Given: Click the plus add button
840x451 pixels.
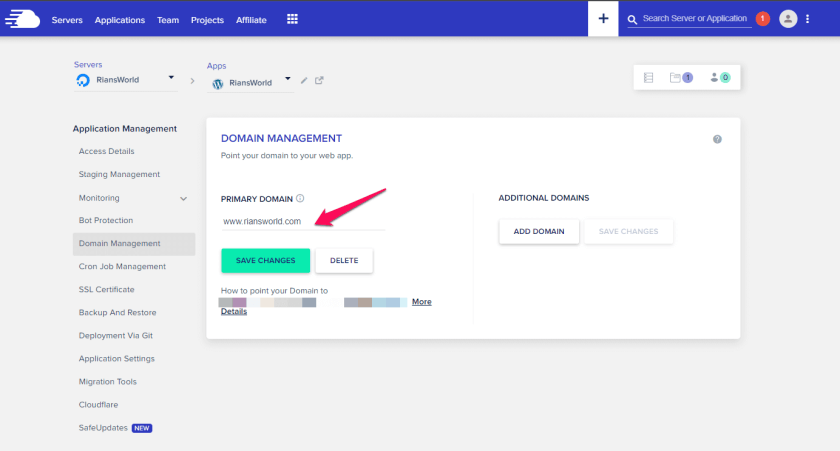Looking at the screenshot, I should pos(603,19).
